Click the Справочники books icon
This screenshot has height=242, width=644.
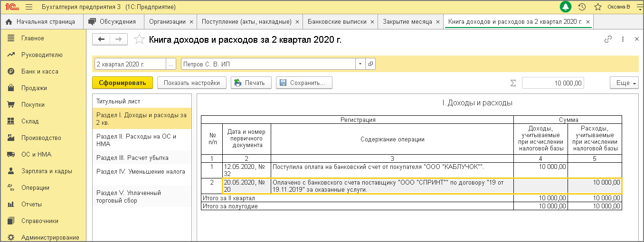tap(10, 221)
